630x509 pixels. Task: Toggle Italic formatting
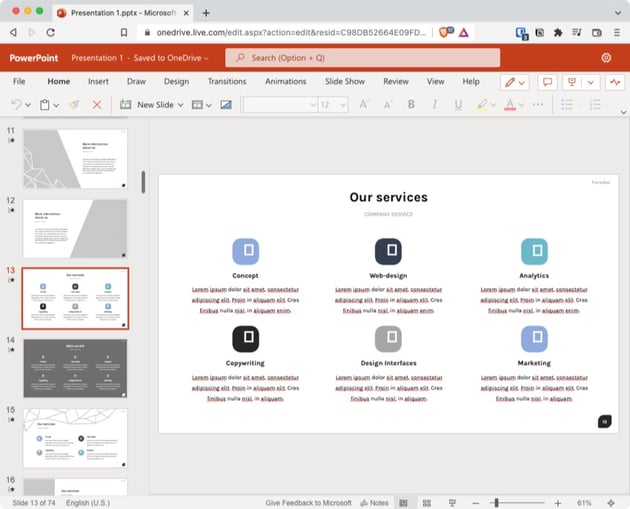pyautogui.click(x=434, y=104)
